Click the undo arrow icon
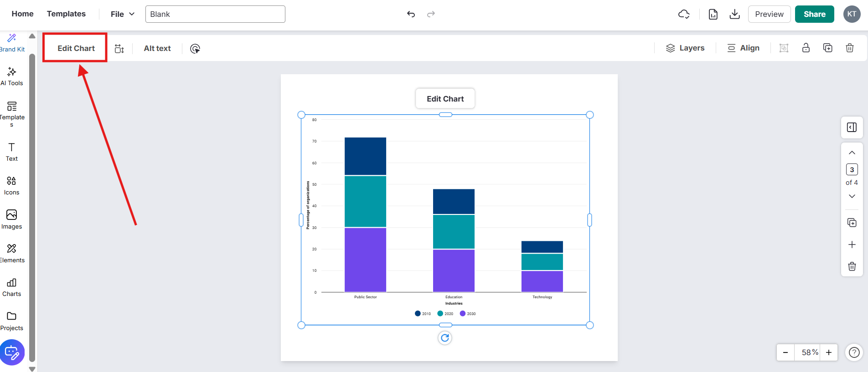Image resolution: width=868 pixels, height=372 pixels. point(411,14)
